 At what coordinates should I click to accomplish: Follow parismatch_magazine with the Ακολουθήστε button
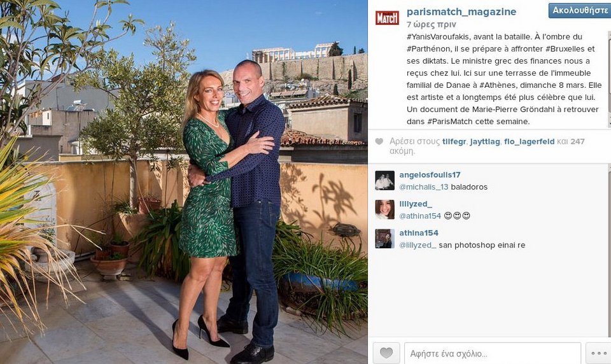tap(580, 11)
